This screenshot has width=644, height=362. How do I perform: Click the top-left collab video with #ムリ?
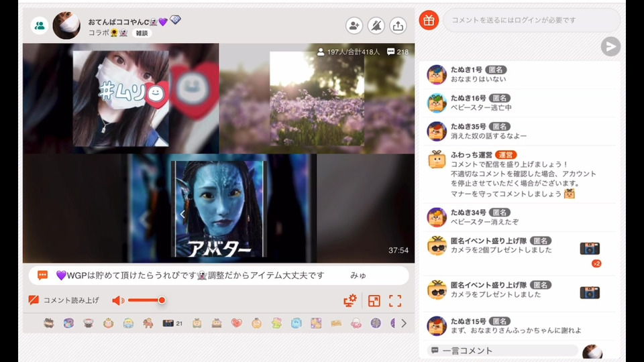(x=121, y=99)
